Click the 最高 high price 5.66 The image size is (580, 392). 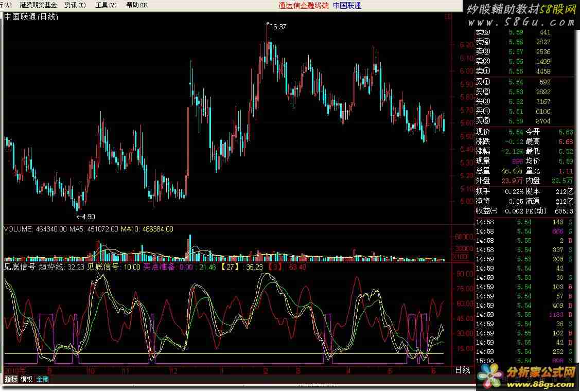(x=566, y=141)
